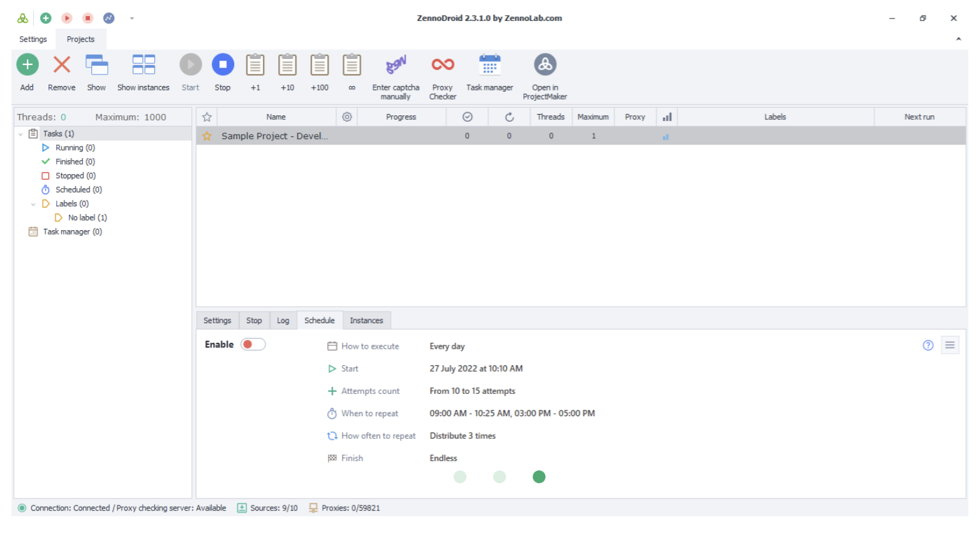Image resolution: width=980 pixels, height=538 pixels.
Task: Open project in ProjectMaker
Action: (545, 77)
